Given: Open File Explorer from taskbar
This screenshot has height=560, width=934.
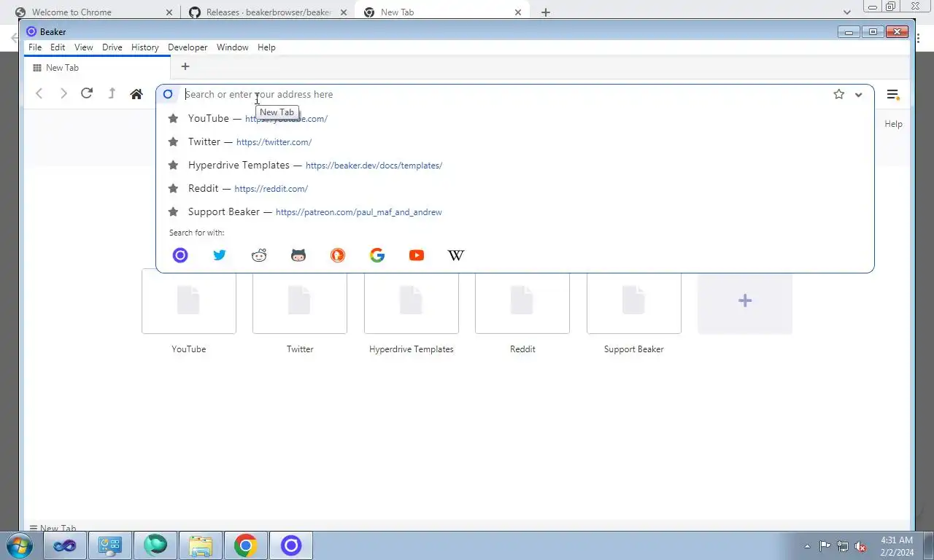Looking at the screenshot, I should tap(201, 545).
